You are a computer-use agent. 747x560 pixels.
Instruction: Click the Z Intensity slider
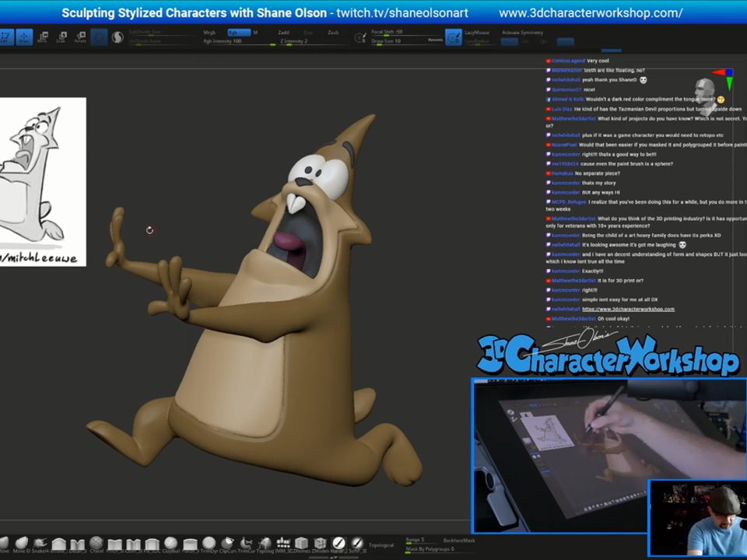click(313, 41)
